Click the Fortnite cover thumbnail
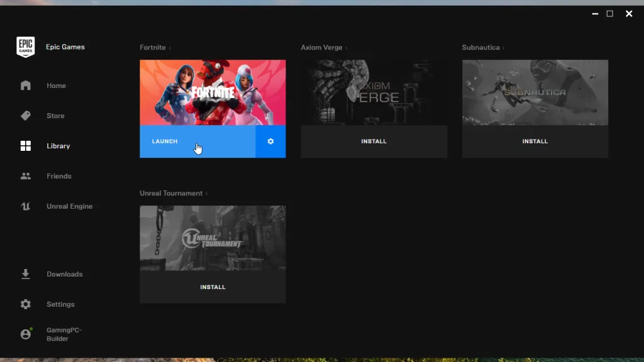The width and height of the screenshot is (644, 362). 213,92
